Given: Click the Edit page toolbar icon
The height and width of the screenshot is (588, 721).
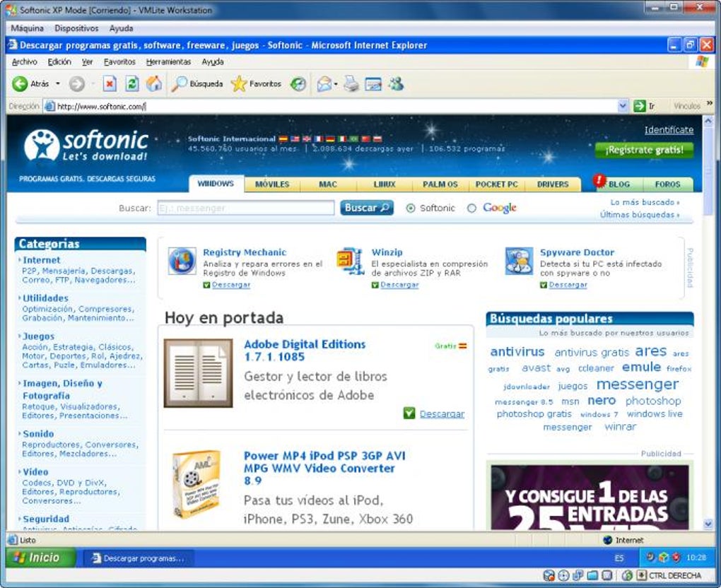Looking at the screenshot, I should tap(373, 83).
